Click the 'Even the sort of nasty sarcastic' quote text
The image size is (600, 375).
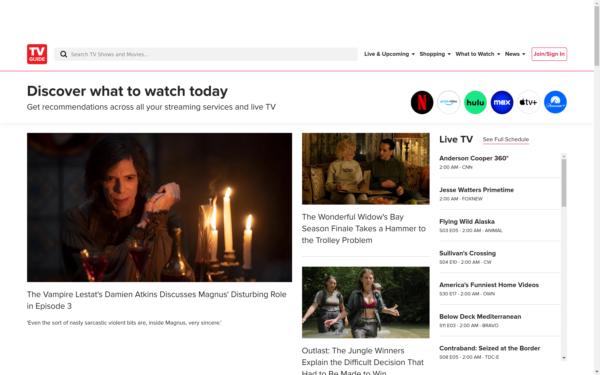point(124,323)
